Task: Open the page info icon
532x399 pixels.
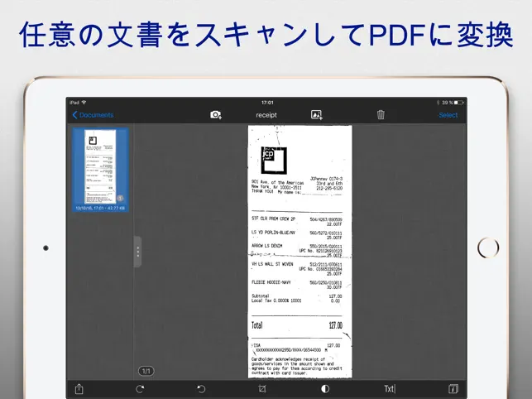Action: pos(453,389)
